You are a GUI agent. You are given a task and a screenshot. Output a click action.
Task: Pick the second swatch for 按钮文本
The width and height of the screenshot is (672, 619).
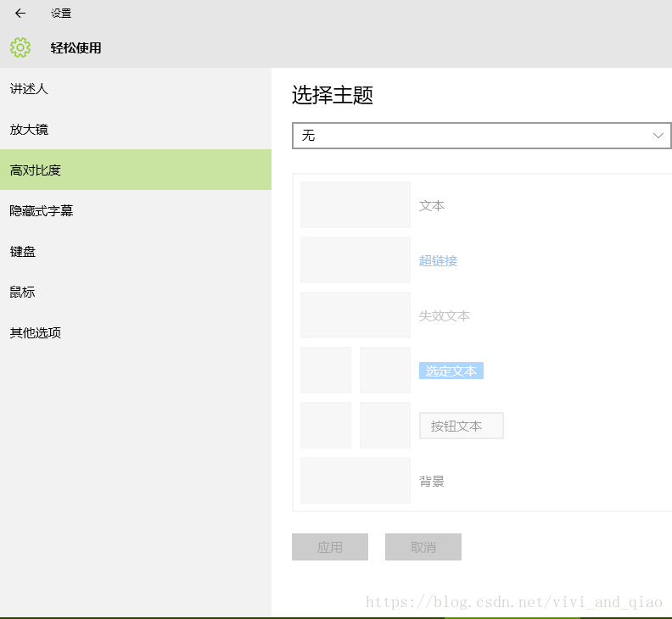(x=385, y=426)
